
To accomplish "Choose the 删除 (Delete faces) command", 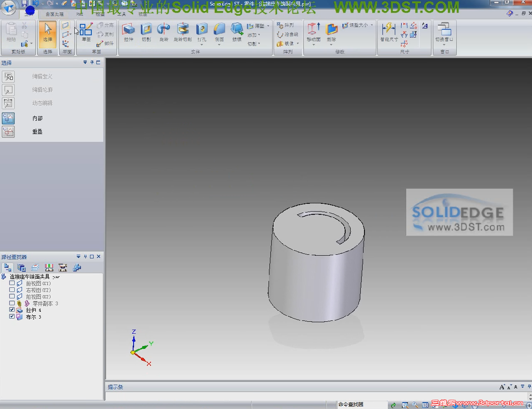I will (331, 32).
